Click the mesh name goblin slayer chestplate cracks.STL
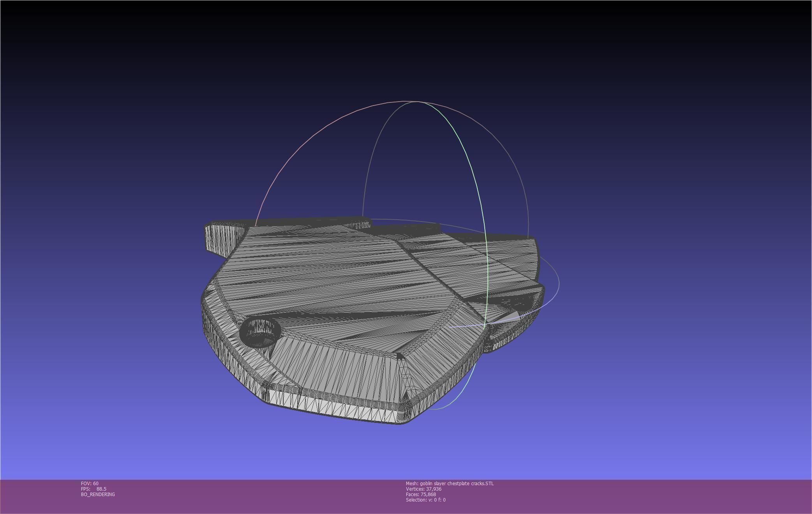812x514 pixels. (457, 483)
